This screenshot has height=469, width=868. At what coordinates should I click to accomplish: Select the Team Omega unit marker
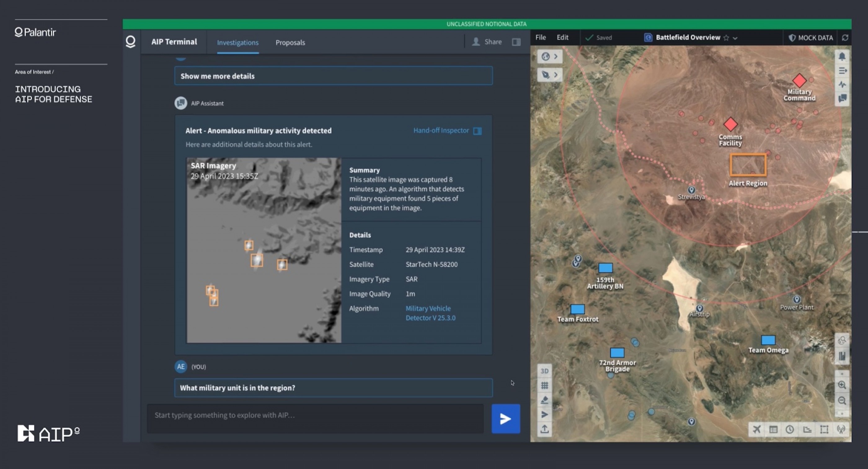[768, 340]
